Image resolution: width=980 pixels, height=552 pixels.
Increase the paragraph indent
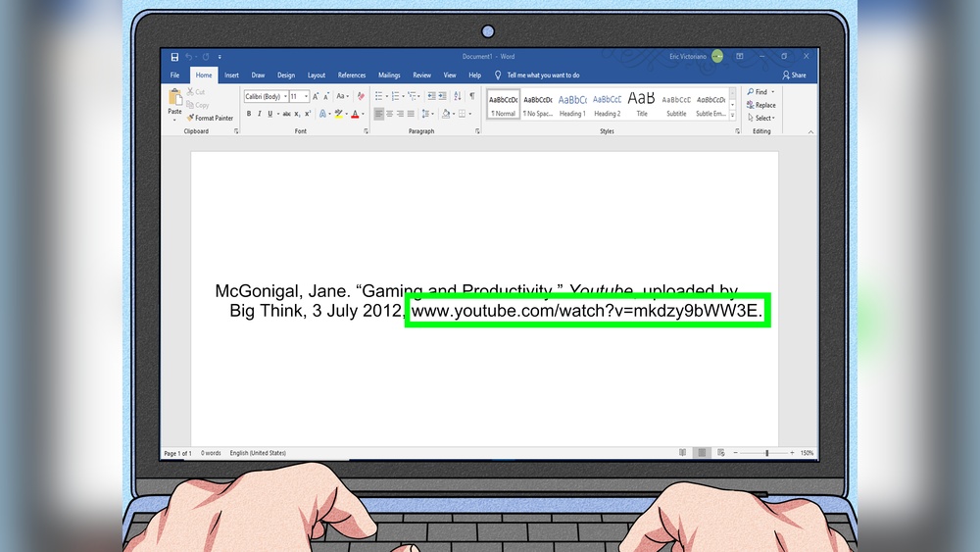[x=443, y=96]
